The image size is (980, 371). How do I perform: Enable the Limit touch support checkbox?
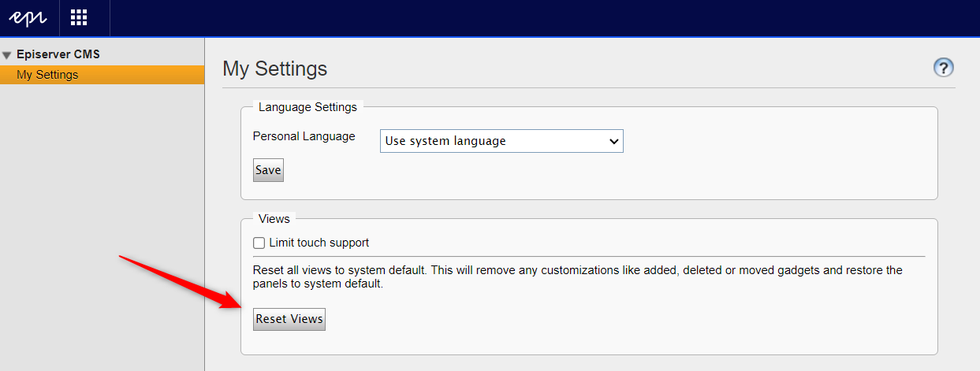(x=259, y=243)
